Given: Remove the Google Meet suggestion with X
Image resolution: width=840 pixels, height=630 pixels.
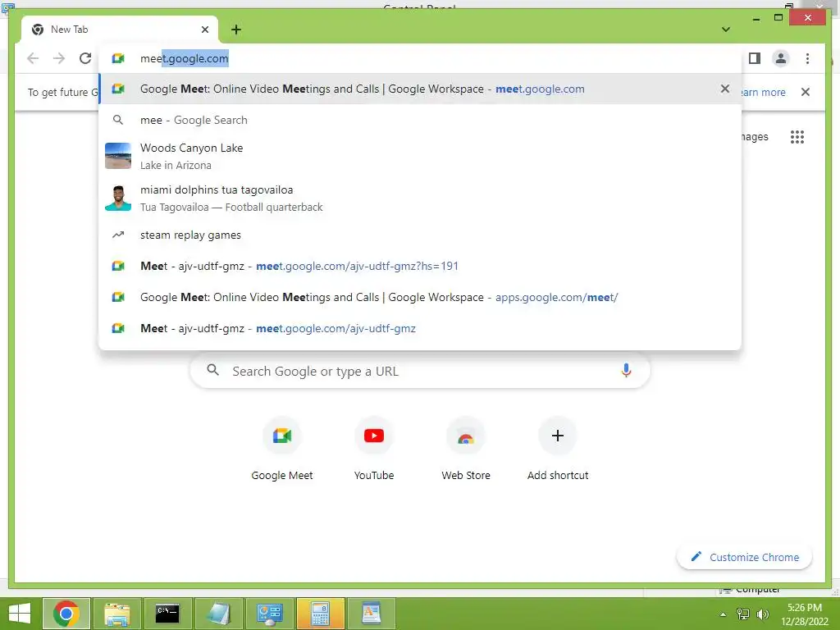Looking at the screenshot, I should coord(725,89).
